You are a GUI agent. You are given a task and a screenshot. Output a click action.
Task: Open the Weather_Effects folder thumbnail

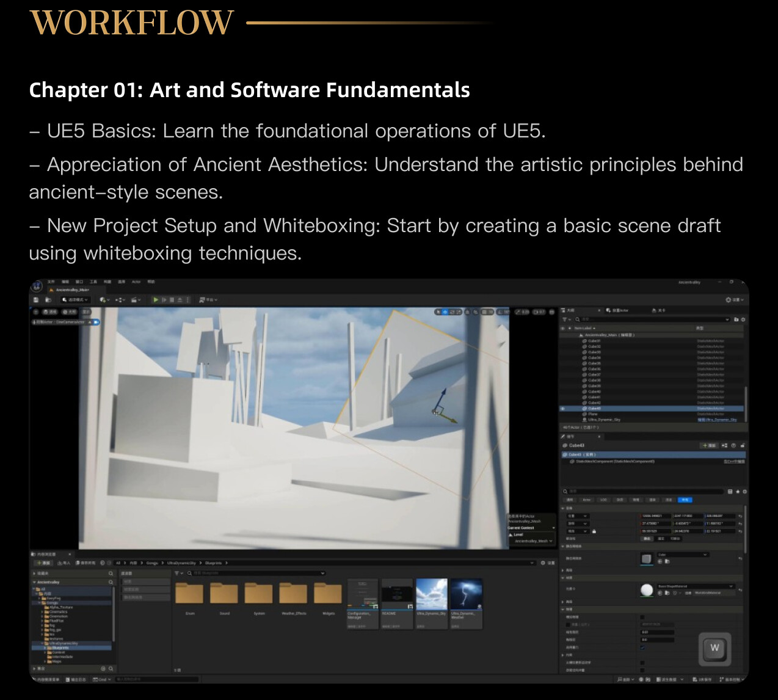click(x=293, y=594)
